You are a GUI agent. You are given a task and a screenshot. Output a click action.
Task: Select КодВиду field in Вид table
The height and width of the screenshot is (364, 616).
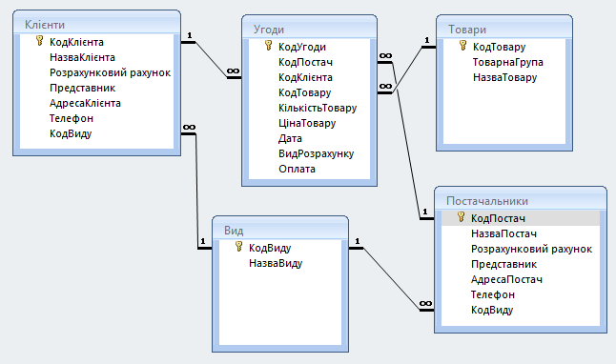[270, 248]
